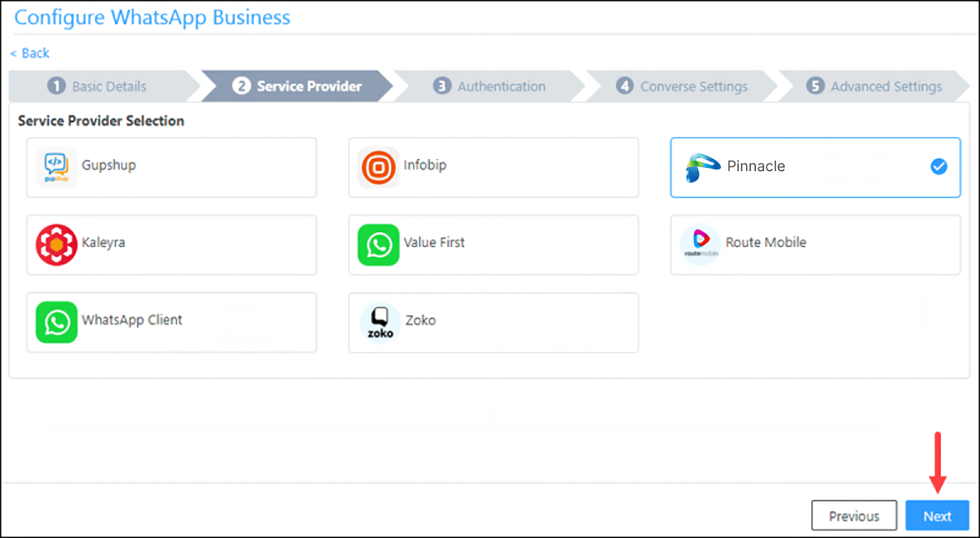Go to the Authentication step
Screen dimensions: 980x538
click(490, 86)
